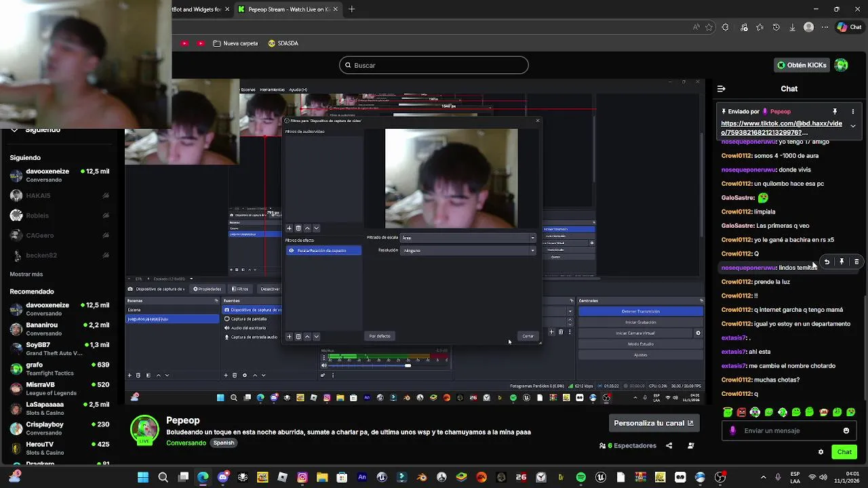Click the Conversando category link

tap(186, 443)
